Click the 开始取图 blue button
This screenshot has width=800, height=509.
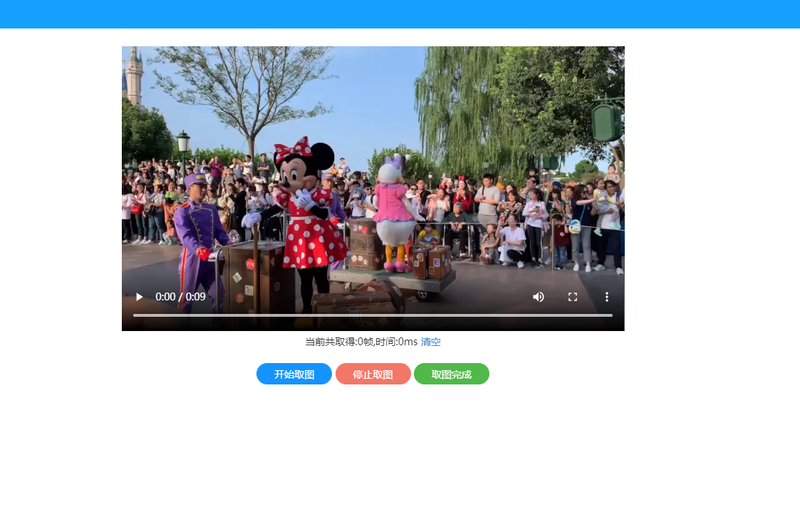click(x=294, y=374)
